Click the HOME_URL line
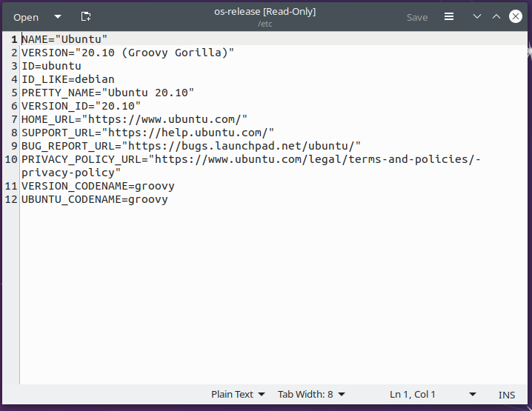This screenshot has width=532, height=411. point(134,119)
